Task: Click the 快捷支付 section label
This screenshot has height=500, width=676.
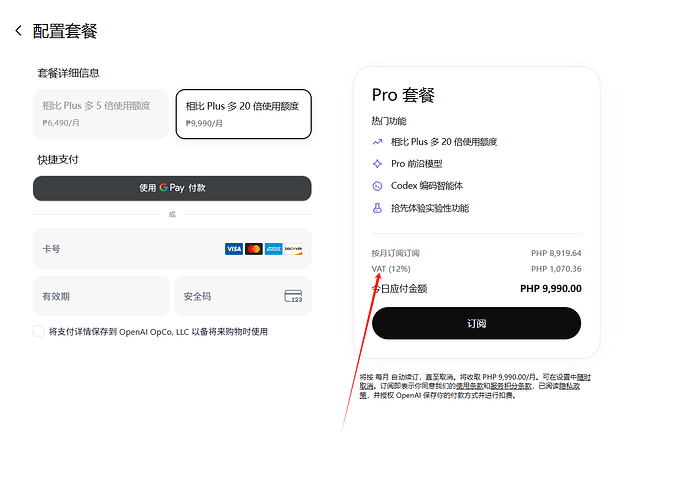Action: pos(58,159)
